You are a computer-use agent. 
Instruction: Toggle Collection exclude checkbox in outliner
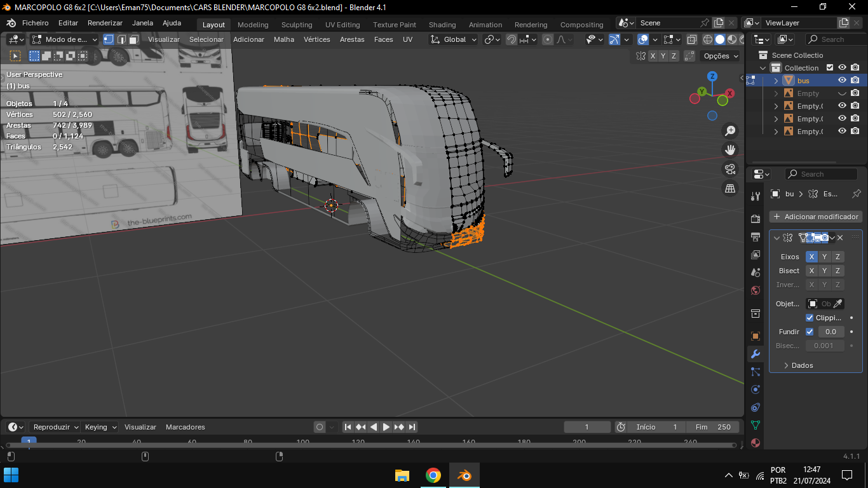829,68
